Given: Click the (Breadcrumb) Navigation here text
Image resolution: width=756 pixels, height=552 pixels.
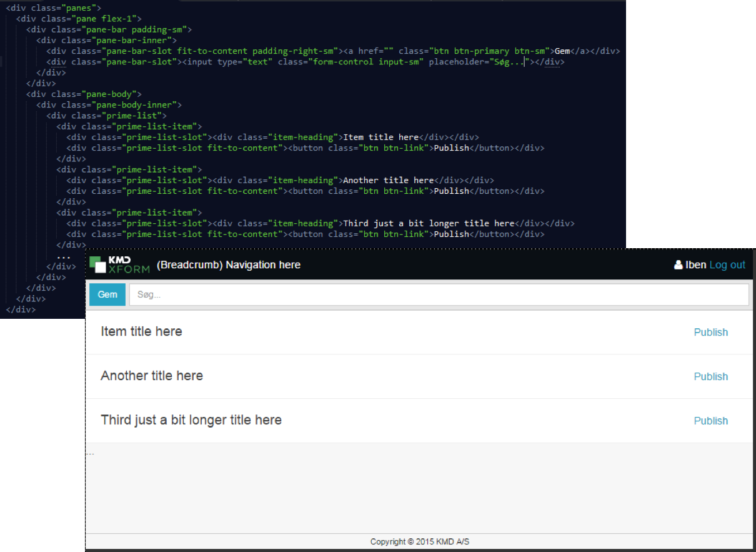Looking at the screenshot, I should [x=229, y=265].
